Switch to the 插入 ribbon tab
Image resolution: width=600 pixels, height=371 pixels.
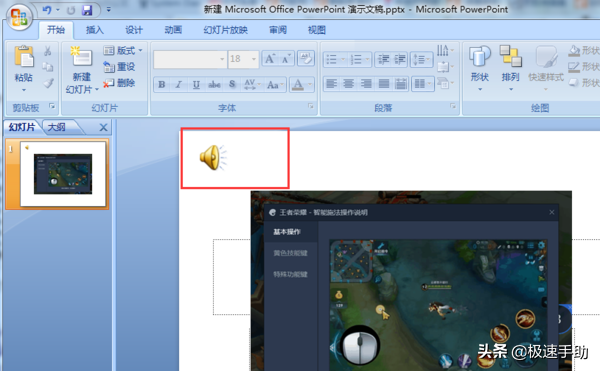[x=95, y=30]
